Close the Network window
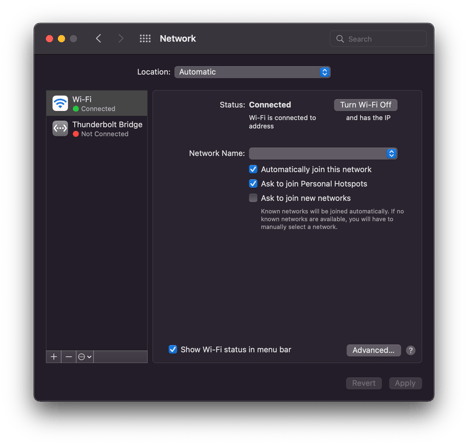 click(x=49, y=39)
